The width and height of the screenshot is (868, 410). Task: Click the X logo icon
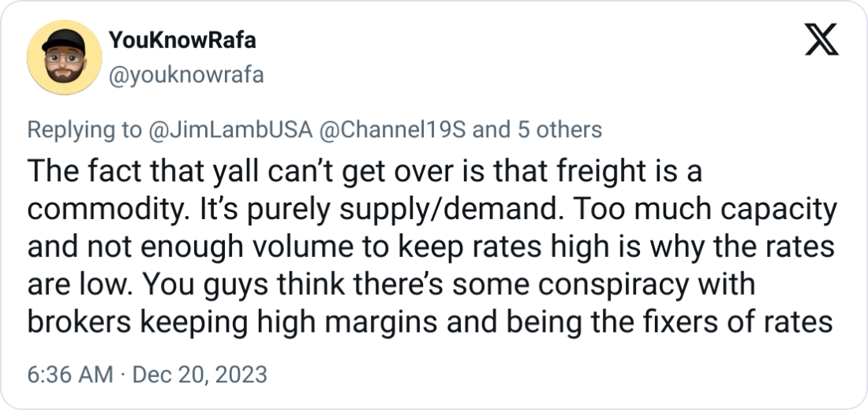[821, 39]
